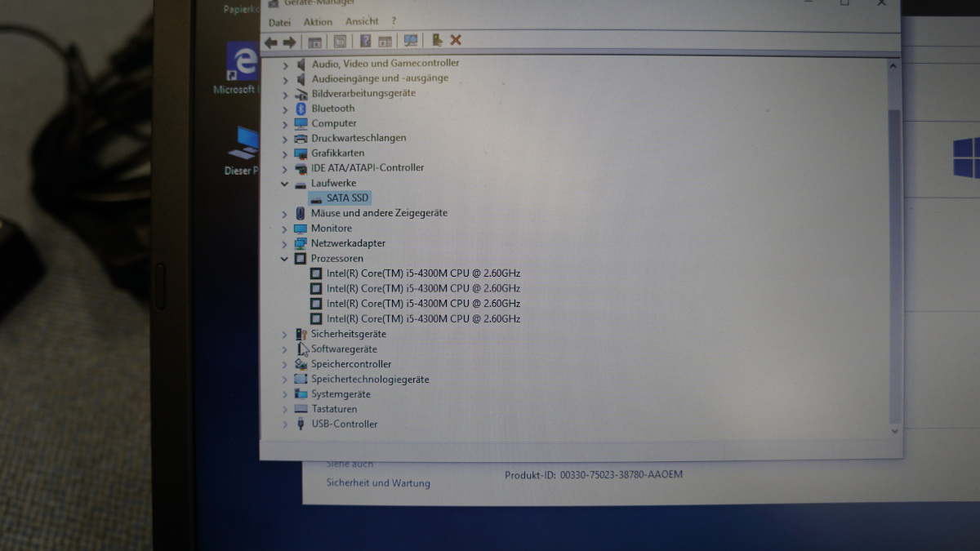Click the Netzwerkadapter network icon
This screenshot has height=551, width=980.
(x=301, y=243)
